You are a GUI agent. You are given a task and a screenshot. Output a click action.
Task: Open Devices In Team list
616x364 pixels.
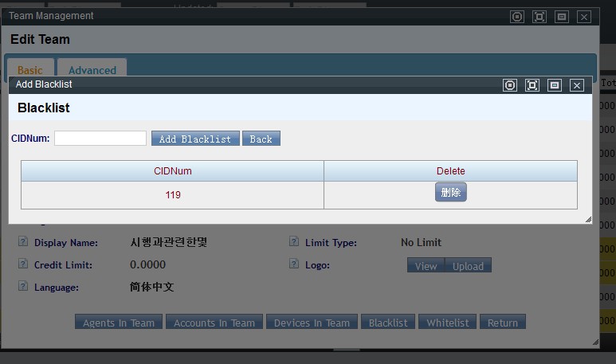tap(312, 323)
